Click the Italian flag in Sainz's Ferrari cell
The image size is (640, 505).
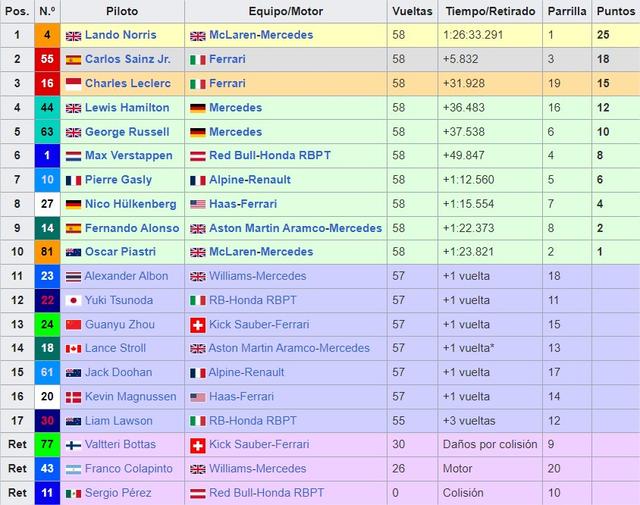click(198, 60)
